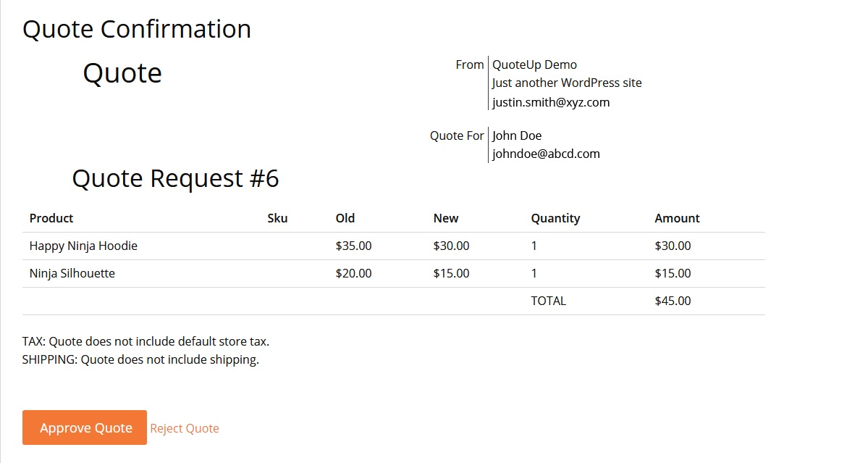
Task: Select the justin.smith@xyz.com email address
Action: click(x=551, y=102)
